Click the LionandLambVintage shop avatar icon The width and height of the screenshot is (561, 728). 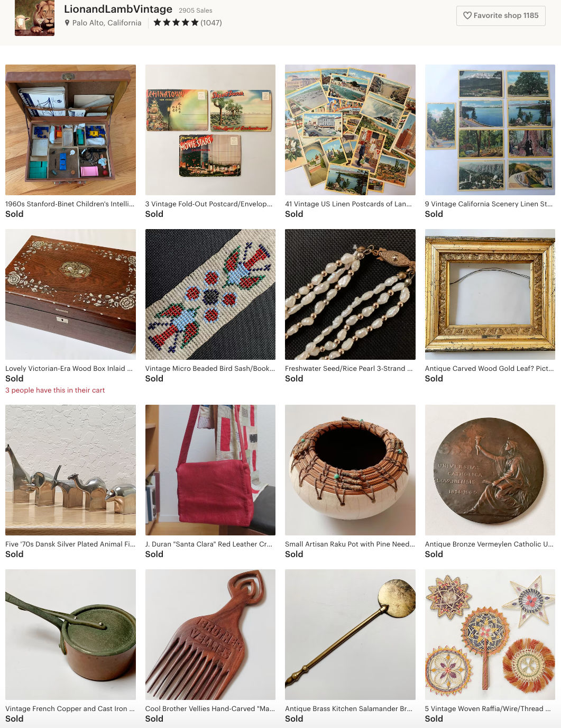click(34, 17)
